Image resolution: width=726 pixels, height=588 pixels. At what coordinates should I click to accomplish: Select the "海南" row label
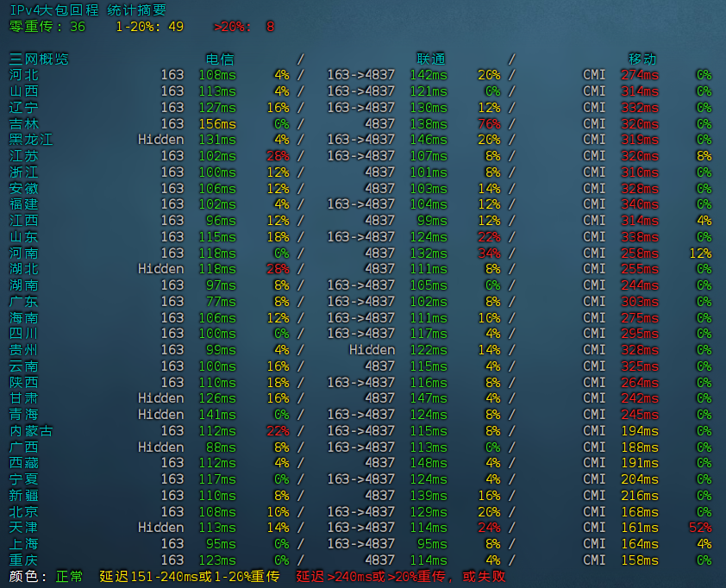[24, 317]
